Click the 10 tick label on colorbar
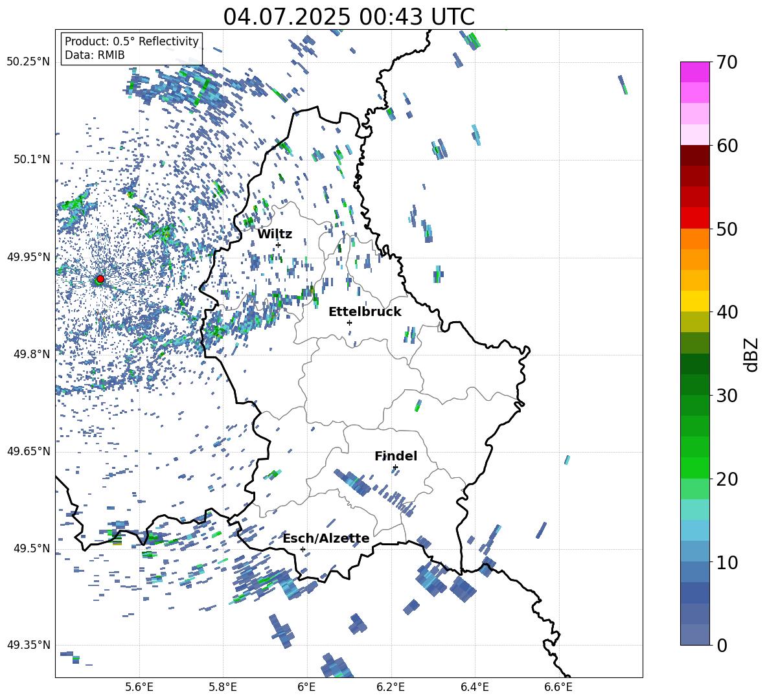 pos(727,563)
